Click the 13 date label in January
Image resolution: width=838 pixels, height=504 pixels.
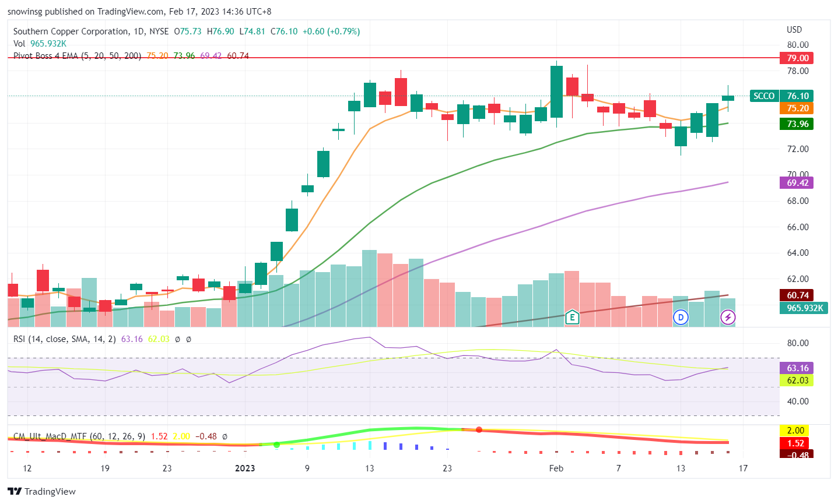click(x=369, y=468)
